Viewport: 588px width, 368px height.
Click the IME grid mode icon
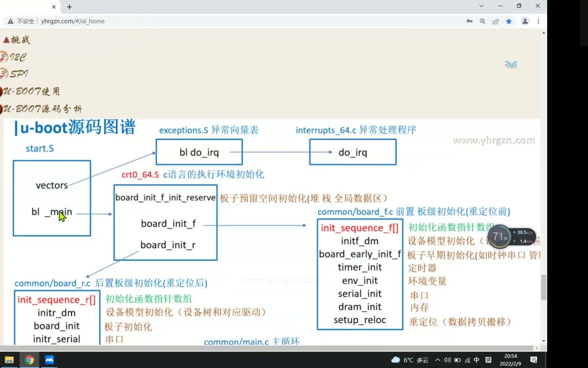coord(488,360)
